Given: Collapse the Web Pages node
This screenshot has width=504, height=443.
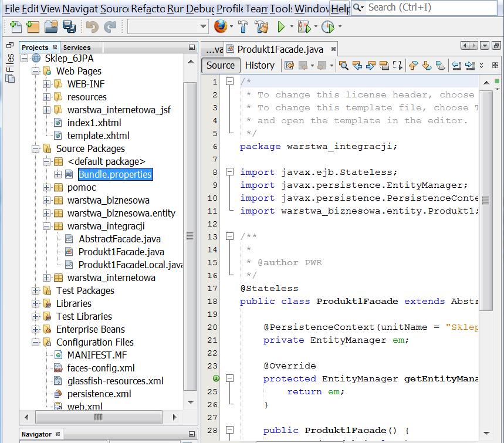Looking at the screenshot, I should click(36, 71).
